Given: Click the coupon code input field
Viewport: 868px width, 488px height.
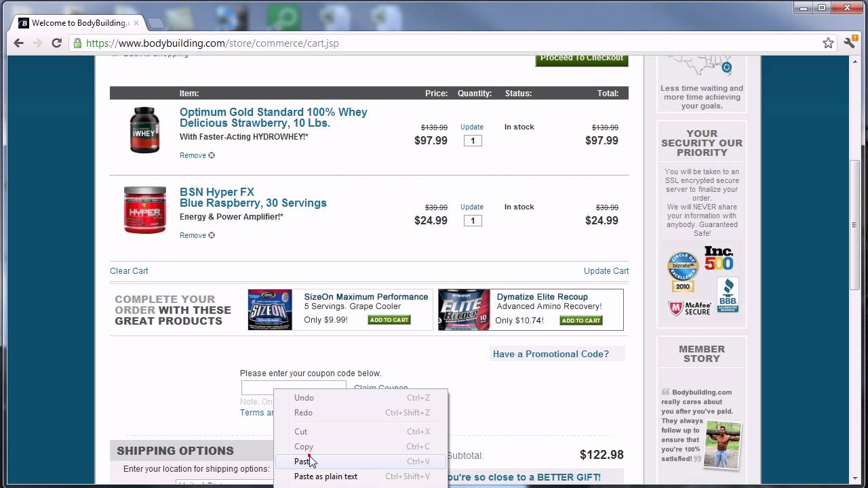Looking at the screenshot, I should [x=294, y=388].
